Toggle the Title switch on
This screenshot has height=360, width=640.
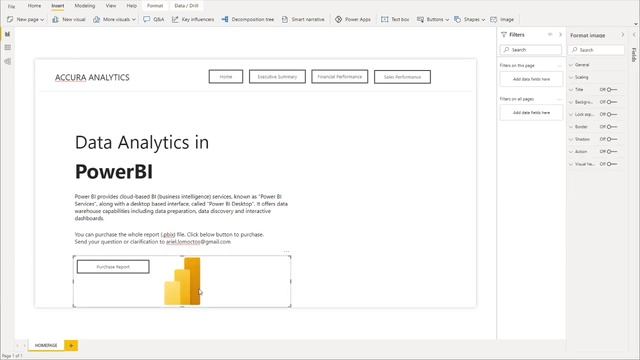[611, 89]
